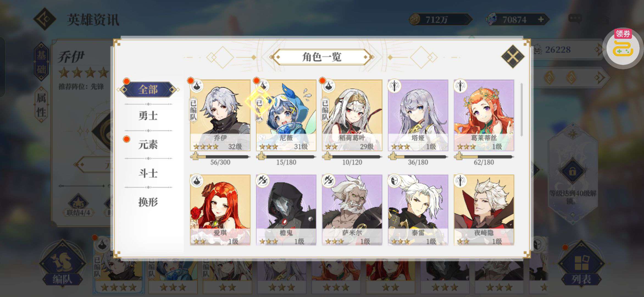644x297 pixels.
Task: Click 稻荷葛叶's shard progress bar 10/120
Action: click(352, 157)
